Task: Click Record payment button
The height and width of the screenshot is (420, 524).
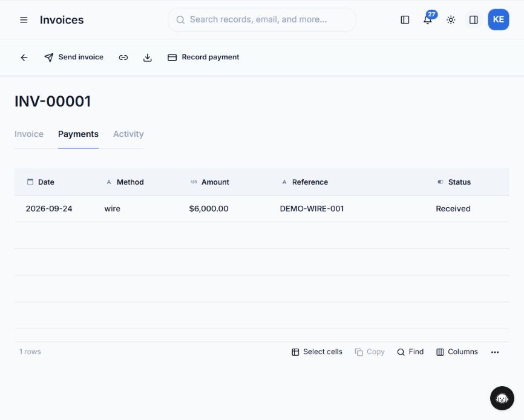Action: click(x=203, y=57)
